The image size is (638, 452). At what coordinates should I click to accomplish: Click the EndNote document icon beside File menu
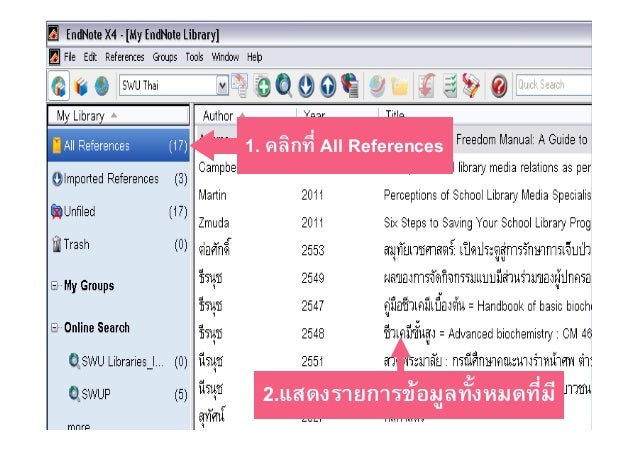click(54, 57)
